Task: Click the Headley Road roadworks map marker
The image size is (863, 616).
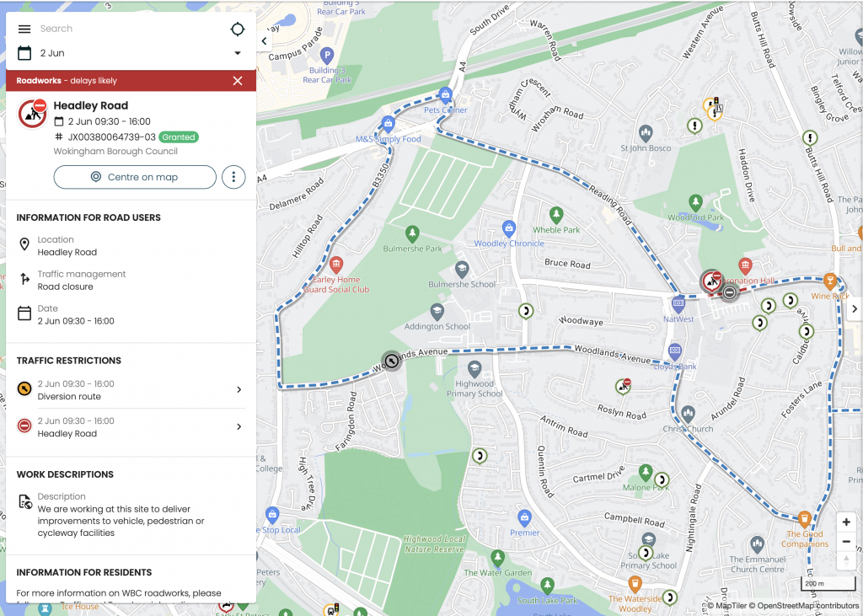Action: tap(713, 281)
